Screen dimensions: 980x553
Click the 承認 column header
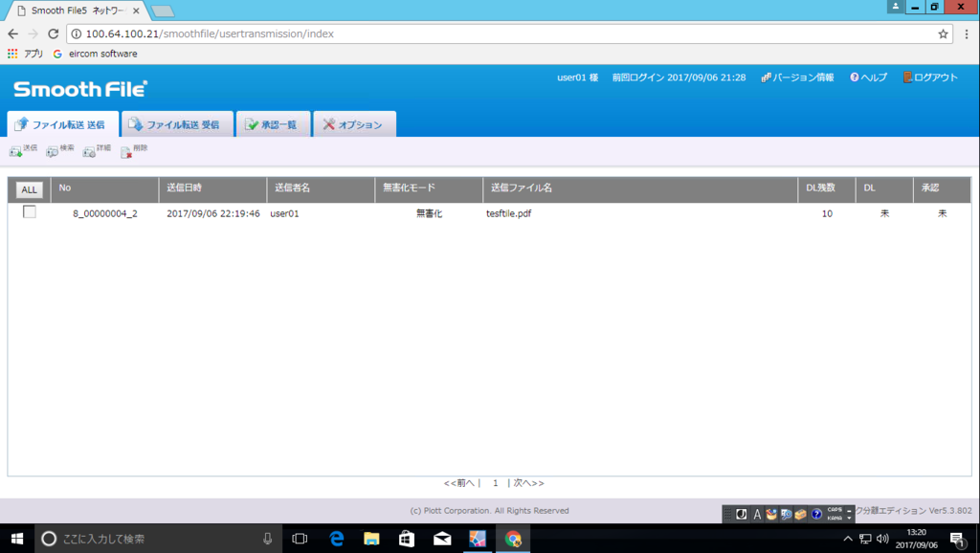tap(942, 189)
